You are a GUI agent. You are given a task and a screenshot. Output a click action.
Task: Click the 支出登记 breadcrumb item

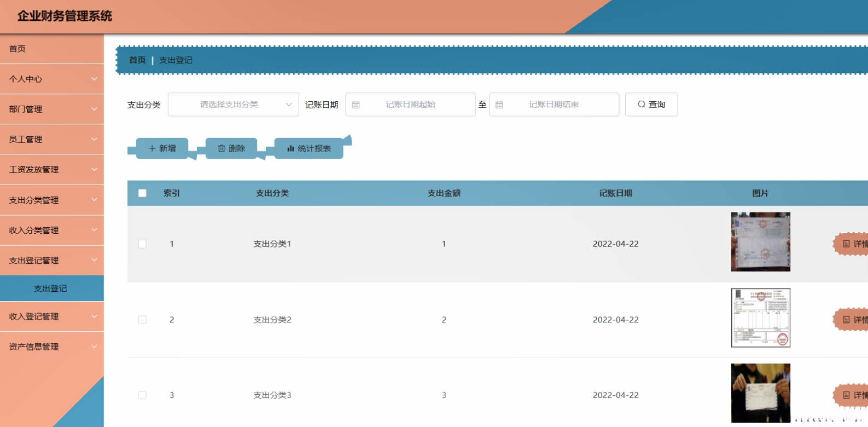coord(176,60)
